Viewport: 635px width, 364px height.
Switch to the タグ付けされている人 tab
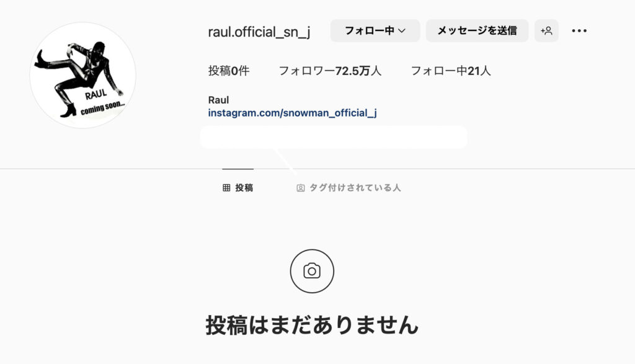coord(349,187)
